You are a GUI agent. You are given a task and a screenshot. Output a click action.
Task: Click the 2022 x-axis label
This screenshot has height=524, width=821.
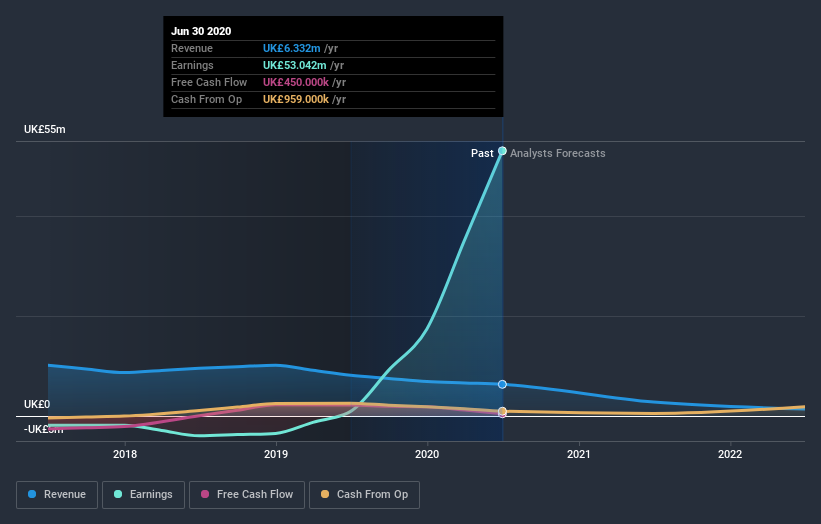point(730,454)
